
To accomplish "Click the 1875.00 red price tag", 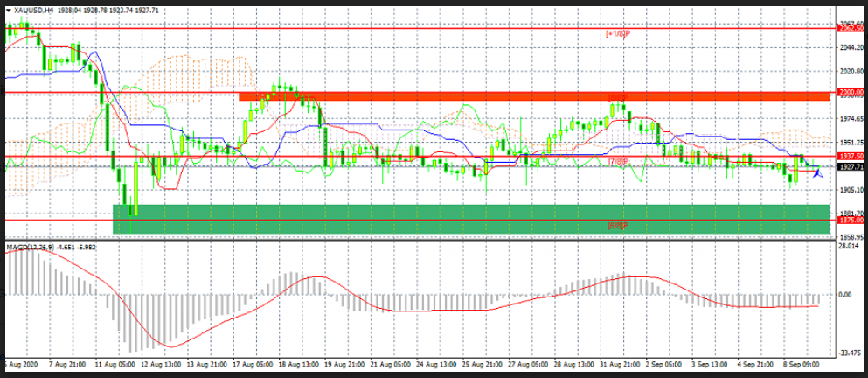I will (850, 221).
